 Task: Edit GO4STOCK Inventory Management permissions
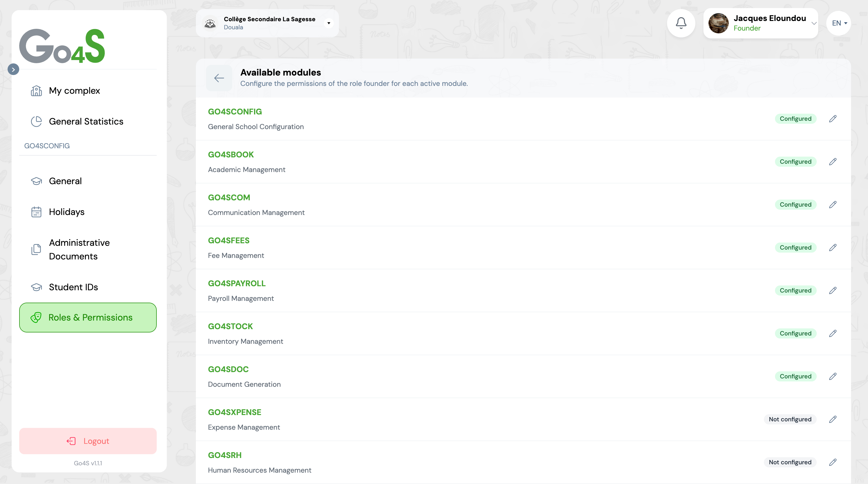[833, 333]
